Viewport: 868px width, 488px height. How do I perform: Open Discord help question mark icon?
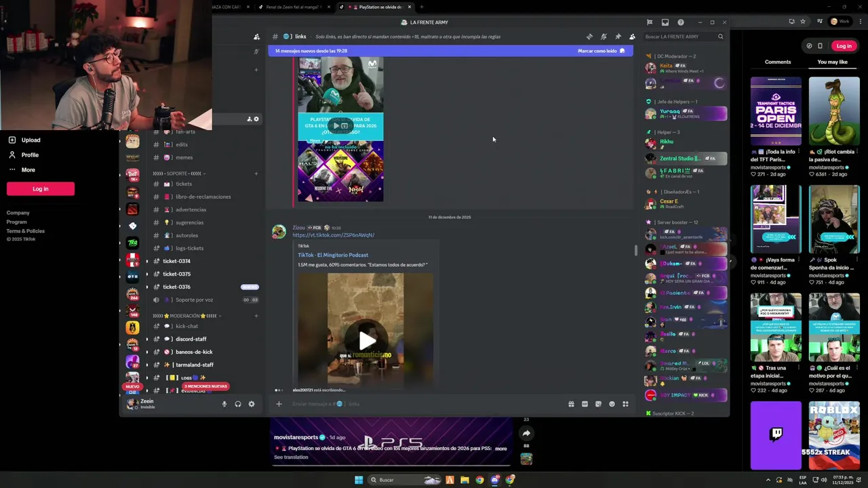[x=680, y=22]
